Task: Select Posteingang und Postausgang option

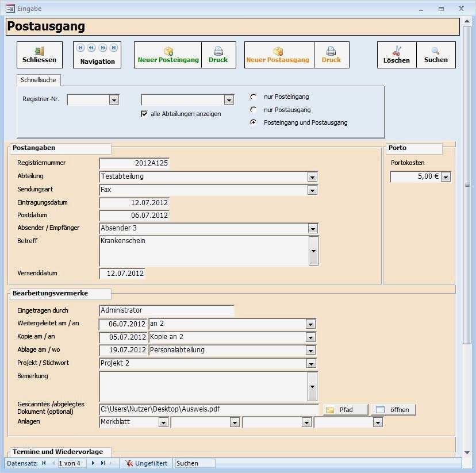Action: (x=253, y=122)
